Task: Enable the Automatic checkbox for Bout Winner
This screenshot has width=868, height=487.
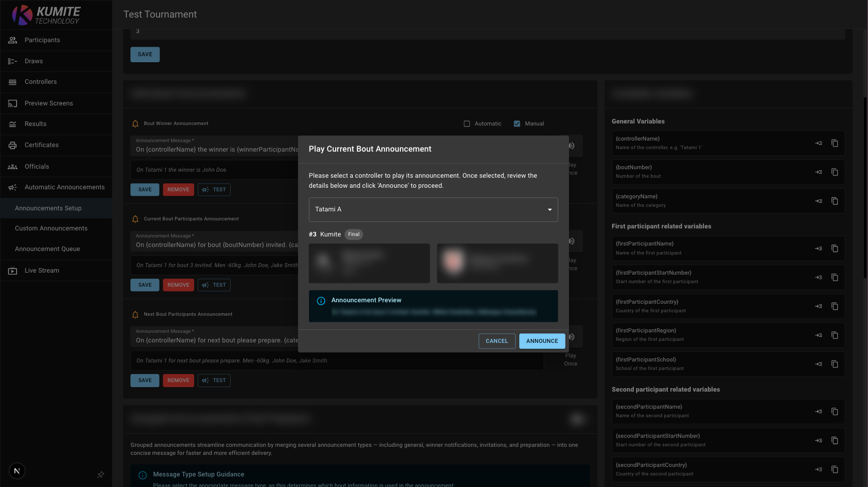Action: pyautogui.click(x=467, y=124)
